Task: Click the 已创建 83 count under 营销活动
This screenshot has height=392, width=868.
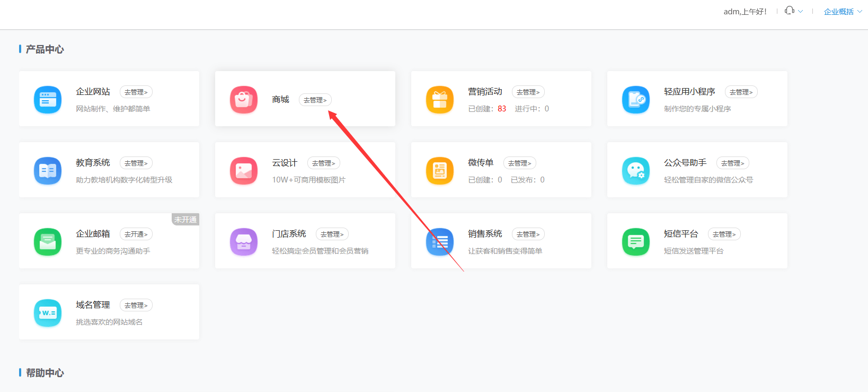Action: pos(487,109)
